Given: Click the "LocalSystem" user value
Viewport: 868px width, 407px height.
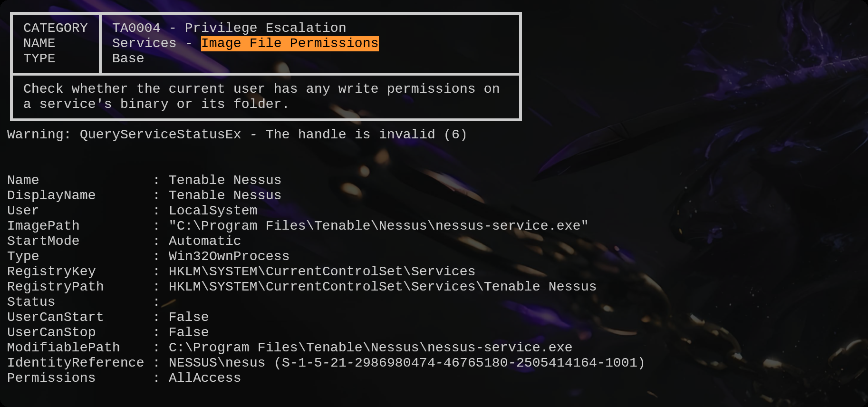Looking at the screenshot, I should [x=213, y=211].
